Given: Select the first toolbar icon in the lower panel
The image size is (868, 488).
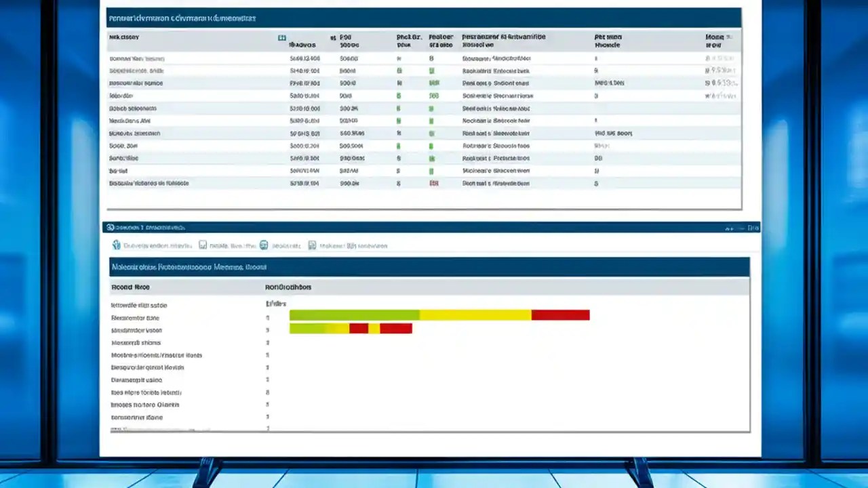Looking at the screenshot, I should [116, 245].
